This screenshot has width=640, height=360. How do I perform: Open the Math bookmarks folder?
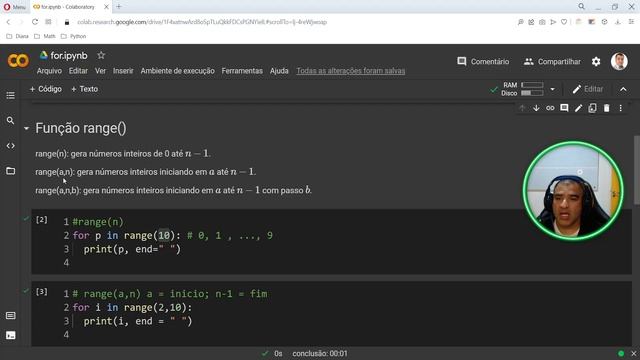click(x=44, y=36)
